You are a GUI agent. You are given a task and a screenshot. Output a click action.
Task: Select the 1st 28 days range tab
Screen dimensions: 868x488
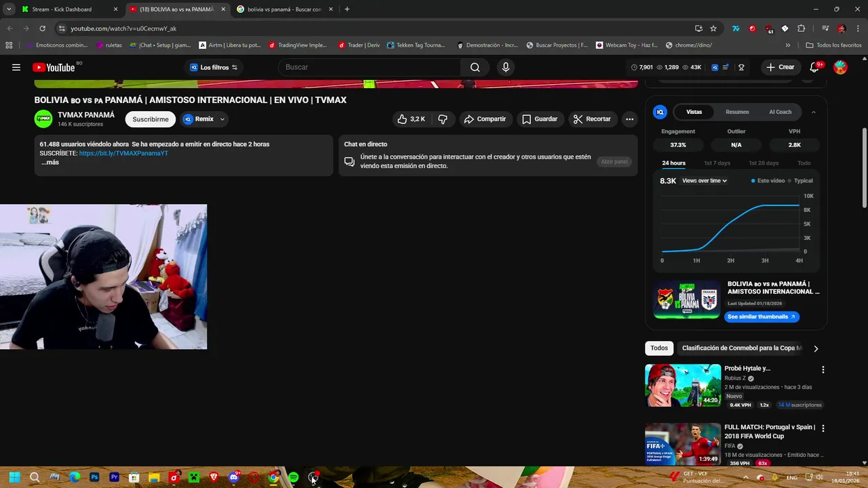tap(764, 163)
